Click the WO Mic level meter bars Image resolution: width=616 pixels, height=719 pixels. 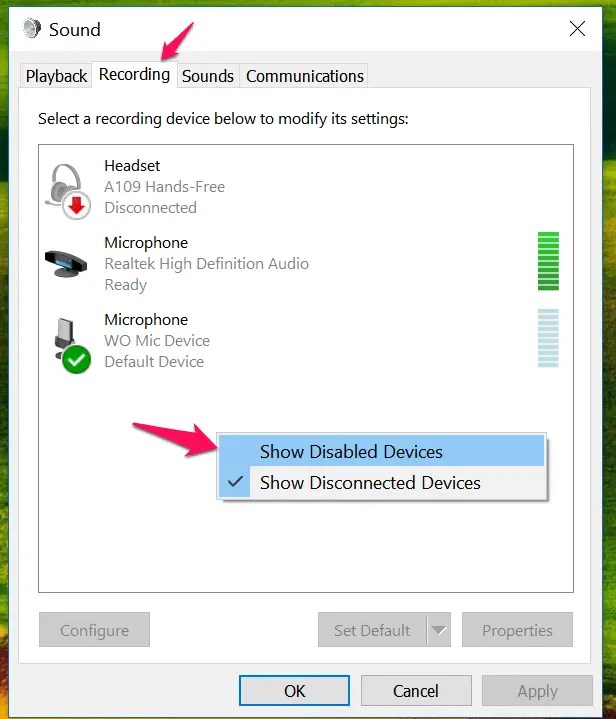548,338
